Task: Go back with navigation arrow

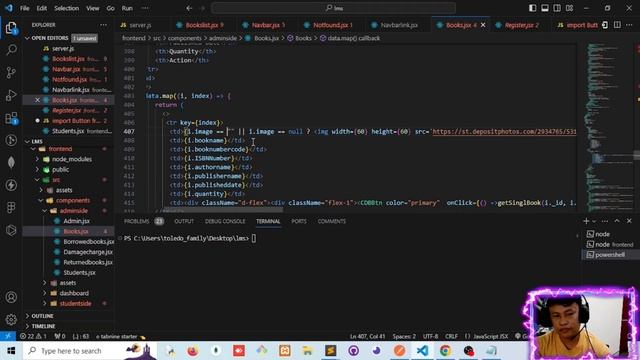Action: click(189, 8)
